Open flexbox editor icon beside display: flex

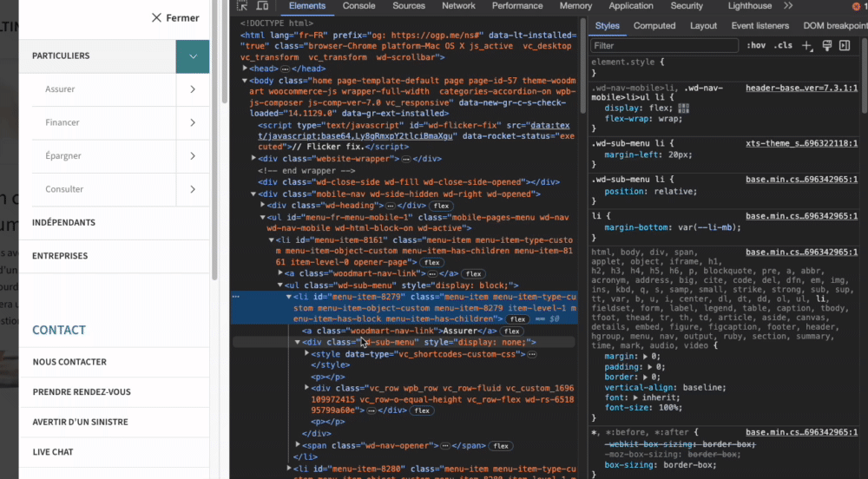(x=684, y=108)
